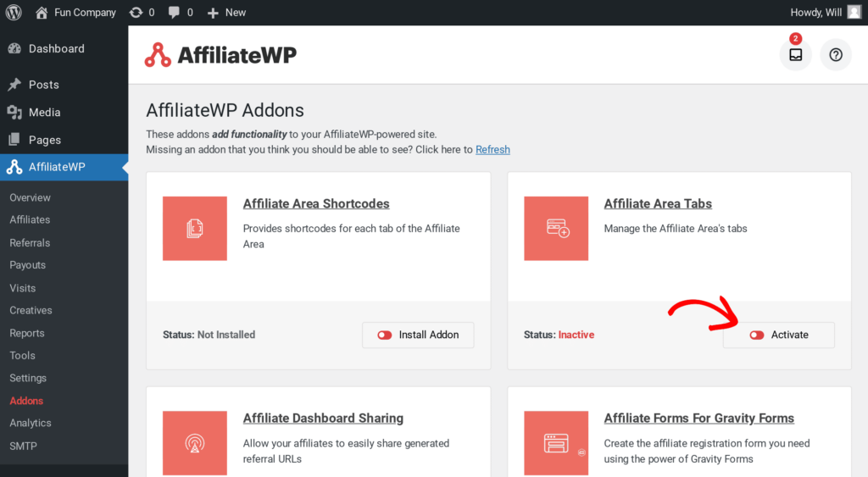The image size is (868, 477).
Task: Click the AffiliateWP logo in the header
Action: pos(221,55)
